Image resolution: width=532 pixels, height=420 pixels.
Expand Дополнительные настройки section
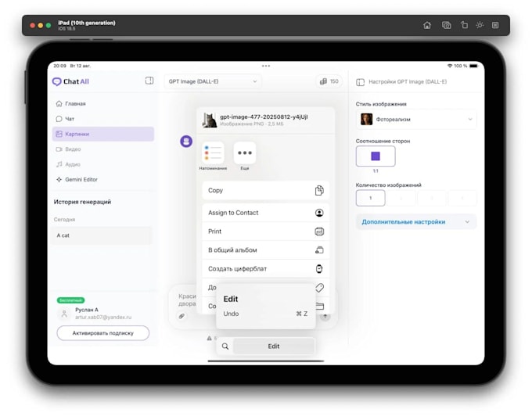click(416, 222)
